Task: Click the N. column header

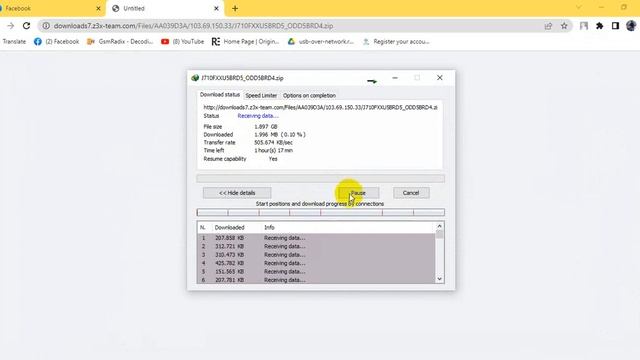Action: pos(203,227)
